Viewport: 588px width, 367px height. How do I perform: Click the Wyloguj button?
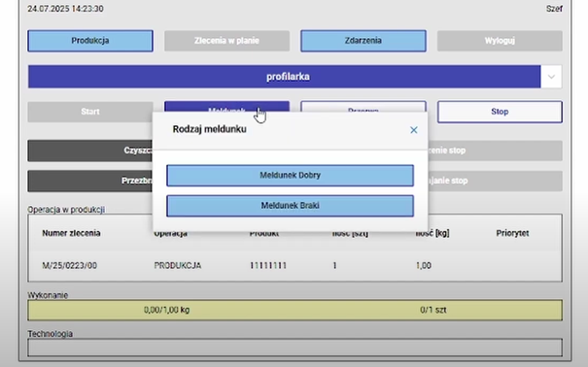pos(500,41)
